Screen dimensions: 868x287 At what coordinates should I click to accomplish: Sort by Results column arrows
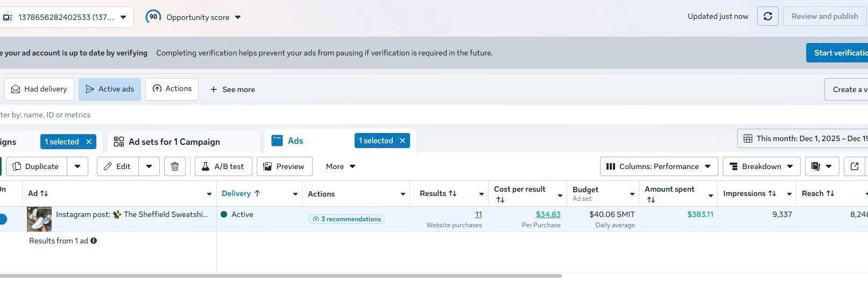(x=453, y=194)
